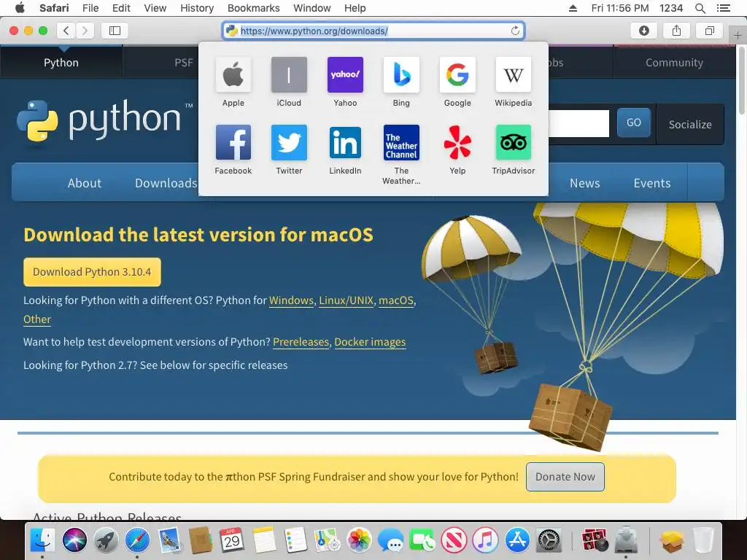Viewport: 747px width, 560px height.
Task: Click the python.org URL address field
Action: pyautogui.click(x=373, y=31)
